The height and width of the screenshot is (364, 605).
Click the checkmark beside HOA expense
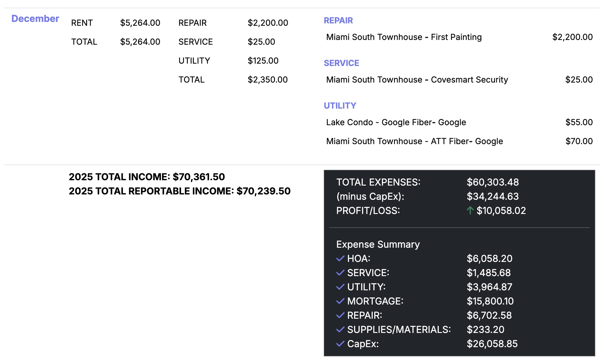tap(340, 259)
